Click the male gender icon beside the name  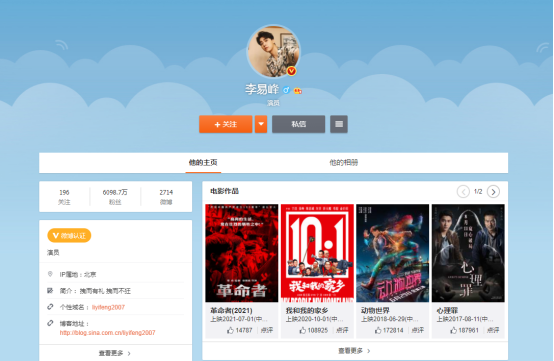286,90
